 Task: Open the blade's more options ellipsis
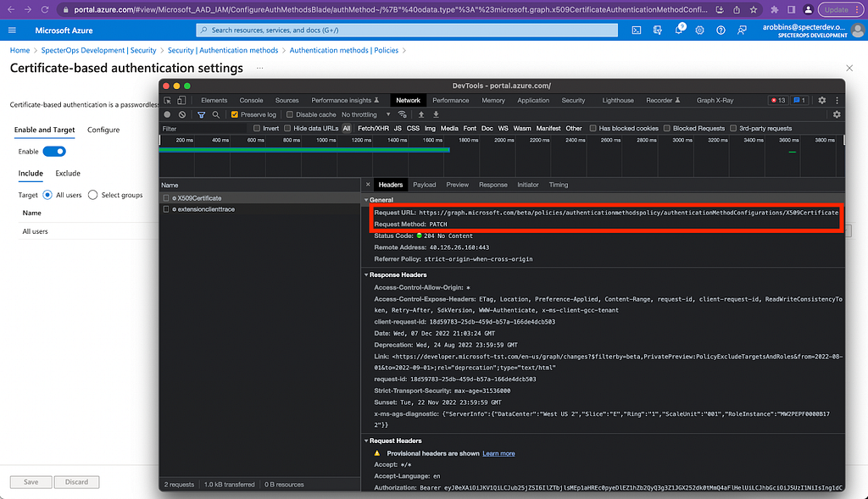[x=259, y=68]
